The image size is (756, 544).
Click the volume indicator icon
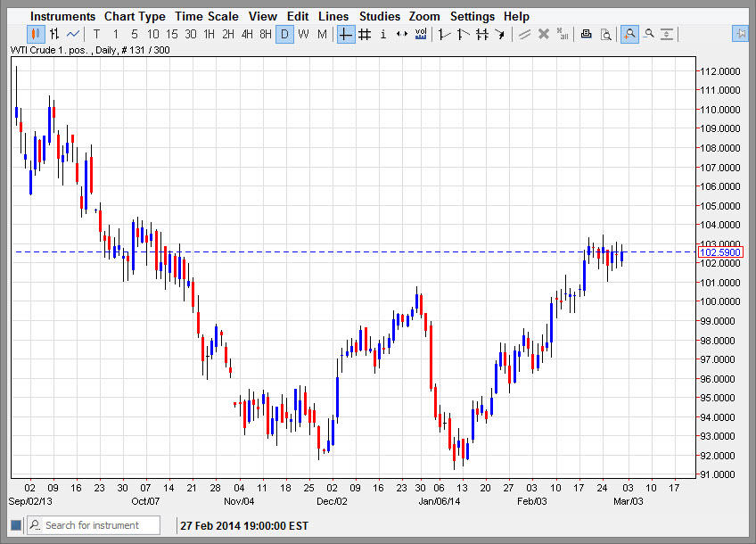(x=421, y=35)
